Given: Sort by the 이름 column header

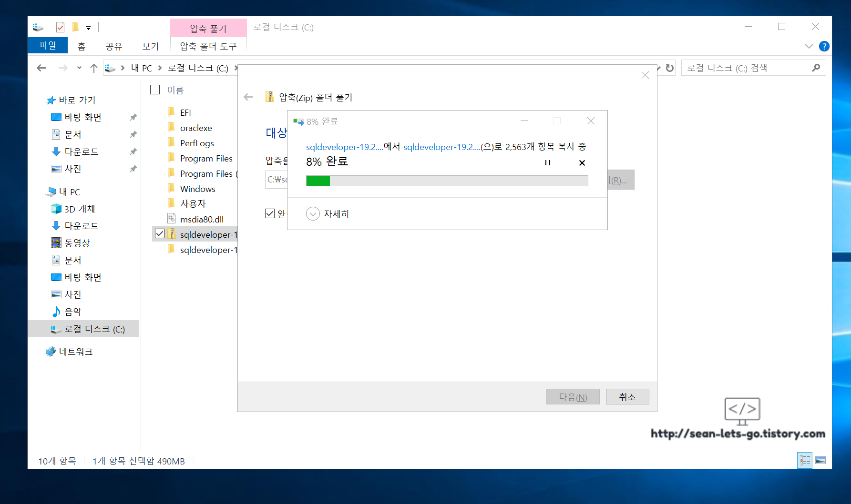Looking at the screenshot, I should tap(175, 90).
